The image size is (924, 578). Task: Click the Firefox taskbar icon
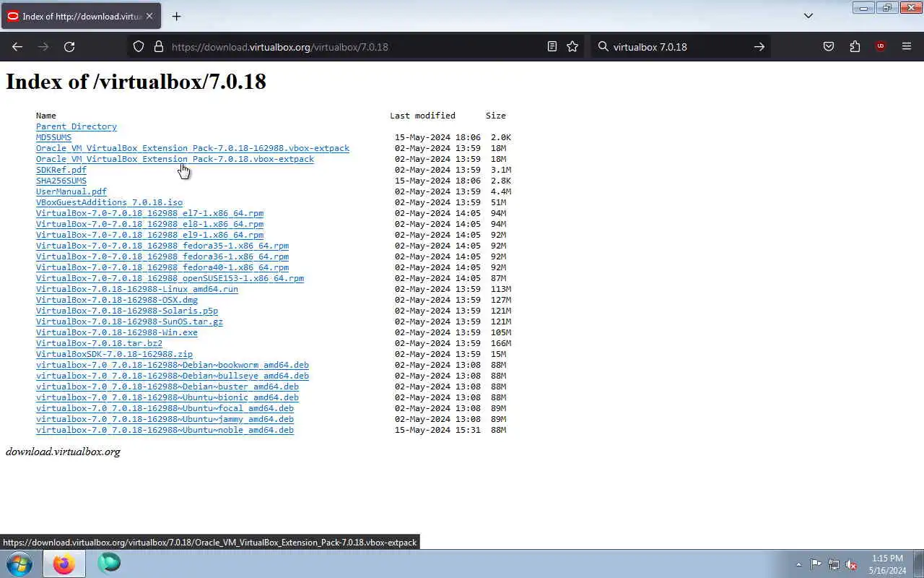tap(64, 563)
